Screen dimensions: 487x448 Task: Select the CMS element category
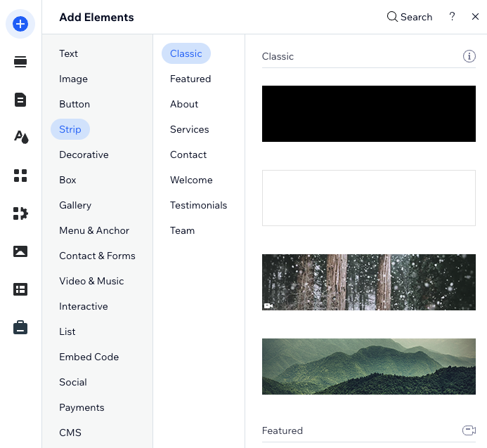click(x=70, y=433)
